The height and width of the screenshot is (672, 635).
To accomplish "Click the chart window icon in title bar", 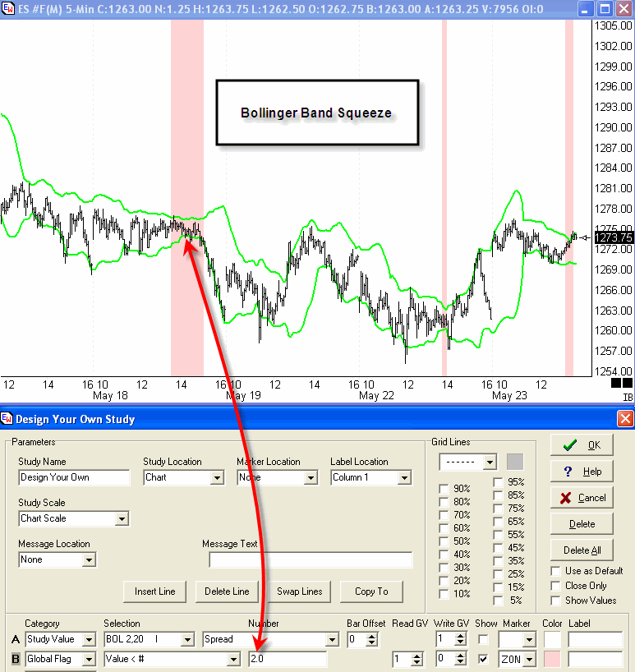I will point(8,8).
